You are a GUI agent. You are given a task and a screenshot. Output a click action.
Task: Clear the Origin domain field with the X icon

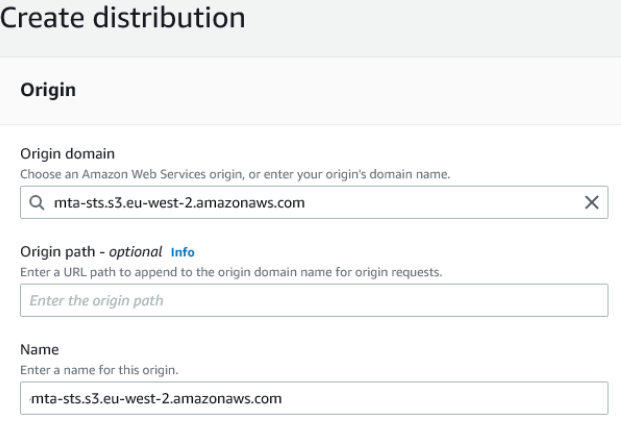[592, 202]
